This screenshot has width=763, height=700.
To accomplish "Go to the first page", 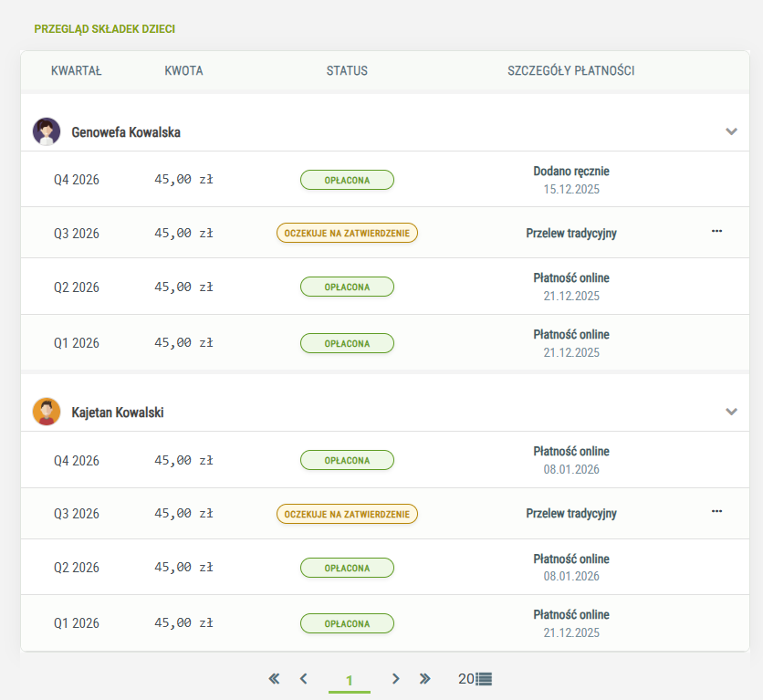I will point(274,678).
